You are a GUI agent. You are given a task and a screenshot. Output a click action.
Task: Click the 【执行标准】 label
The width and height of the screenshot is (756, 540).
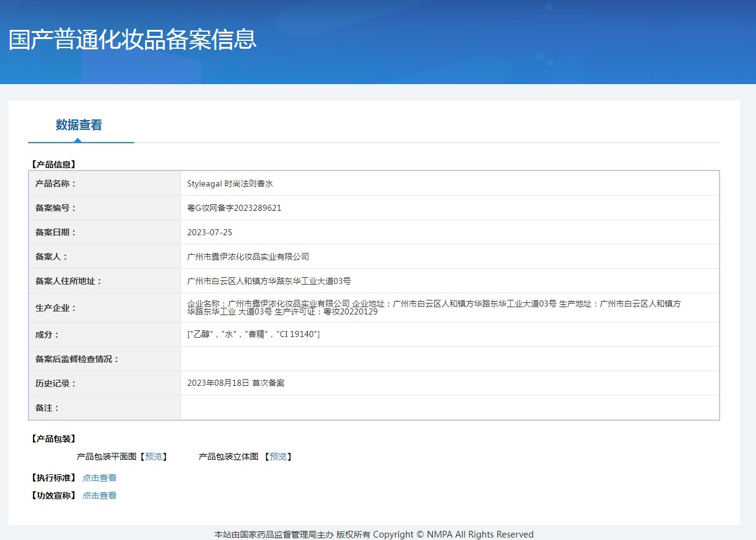click(x=53, y=478)
